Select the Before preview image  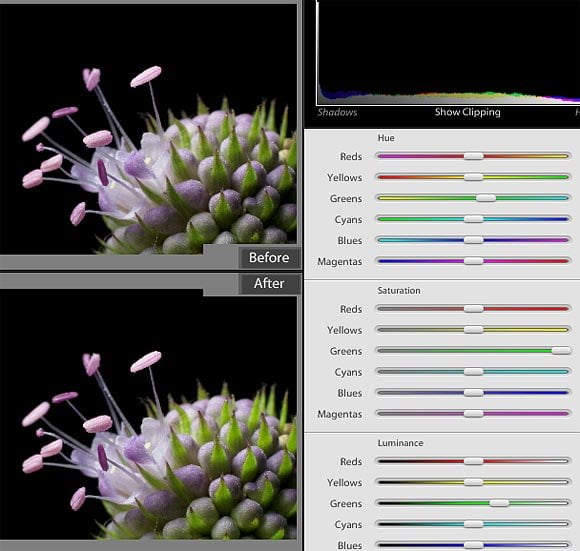pos(148,129)
